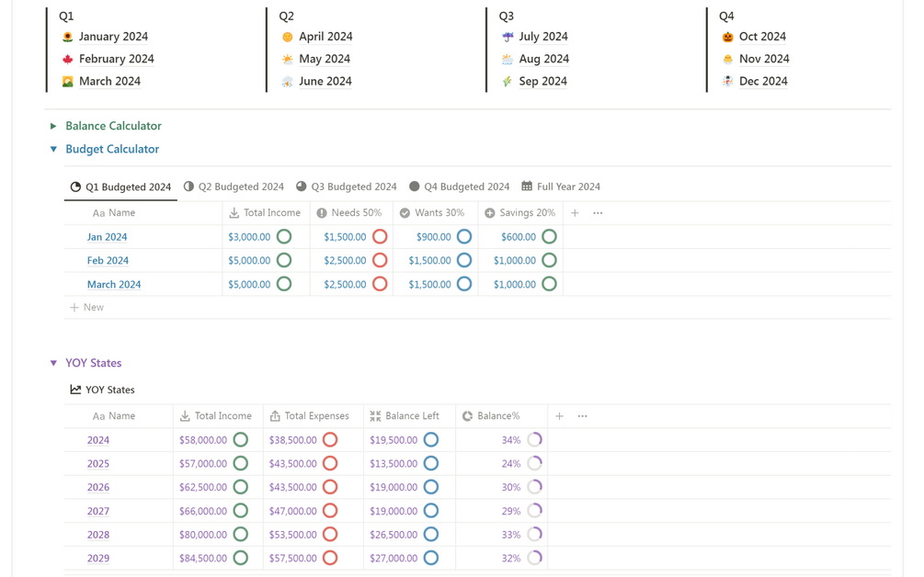Click the maple leaf icon beside February 2024
924x577 pixels.
pyautogui.click(x=67, y=59)
